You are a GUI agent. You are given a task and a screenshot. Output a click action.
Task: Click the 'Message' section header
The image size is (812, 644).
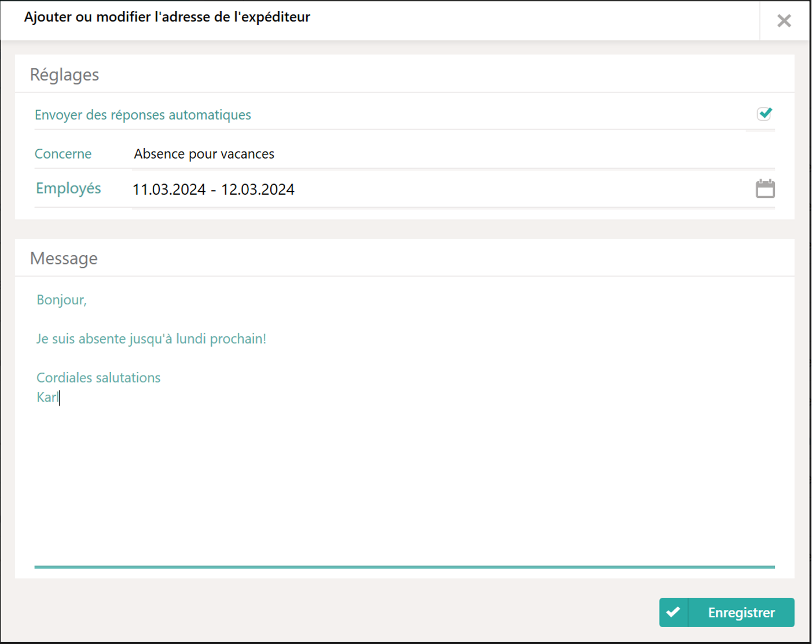coord(64,258)
